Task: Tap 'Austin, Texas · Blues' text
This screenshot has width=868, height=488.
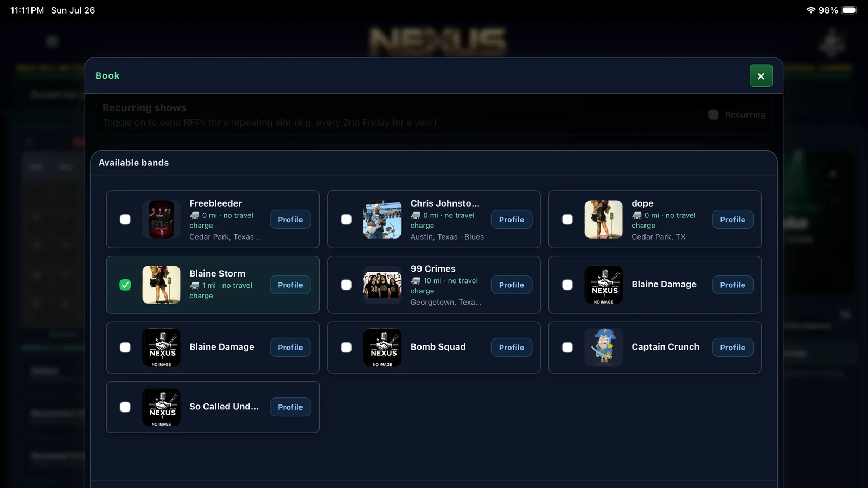Action: (447, 237)
